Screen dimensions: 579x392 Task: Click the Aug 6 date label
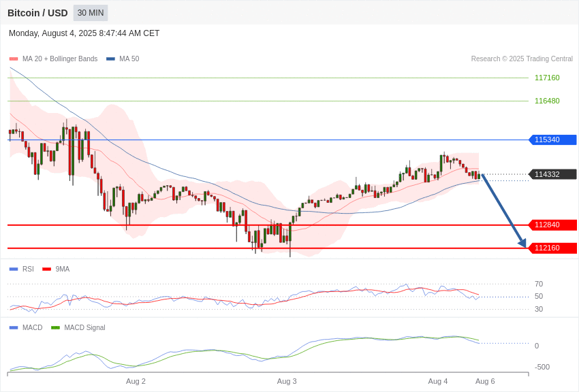[x=485, y=381]
